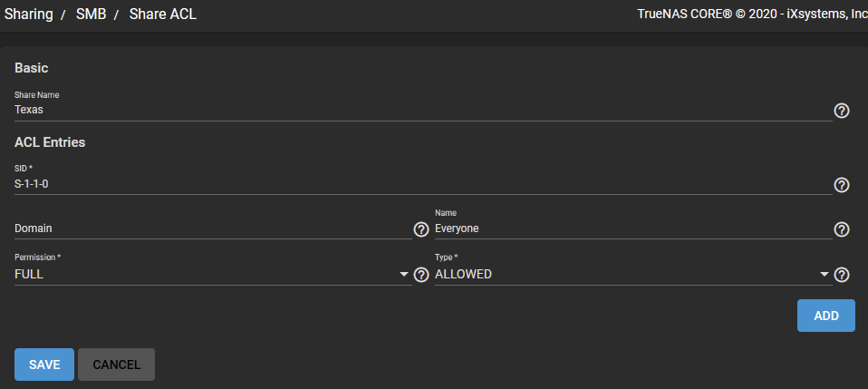868x389 pixels.
Task: Select the empty Domain input field
Action: [x=213, y=229]
